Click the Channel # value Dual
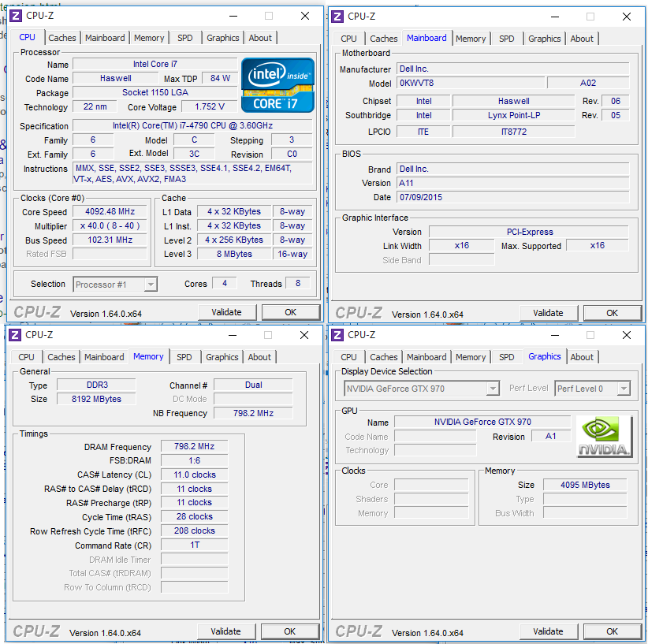The image size is (648, 644). [x=253, y=385]
